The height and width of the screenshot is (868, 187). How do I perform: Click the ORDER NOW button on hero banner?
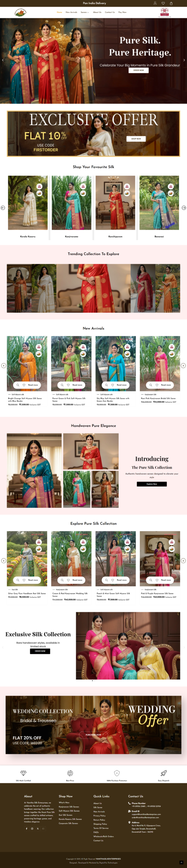139,70
